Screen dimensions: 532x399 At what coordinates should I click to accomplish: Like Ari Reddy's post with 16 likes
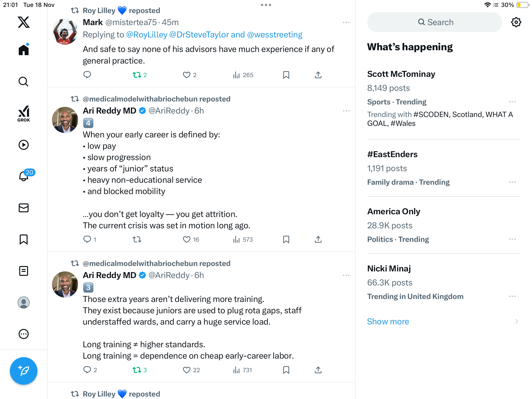(x=187, y=239)
